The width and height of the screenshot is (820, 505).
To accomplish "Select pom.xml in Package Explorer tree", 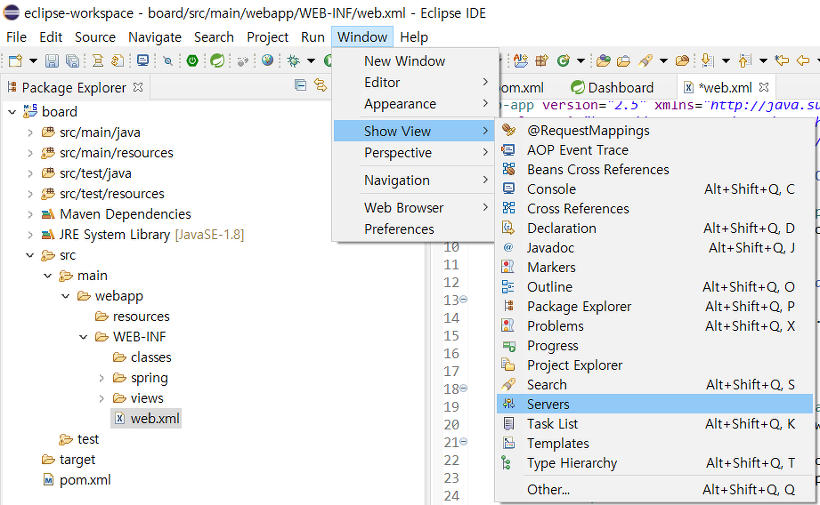I will (x=77, y=480).
